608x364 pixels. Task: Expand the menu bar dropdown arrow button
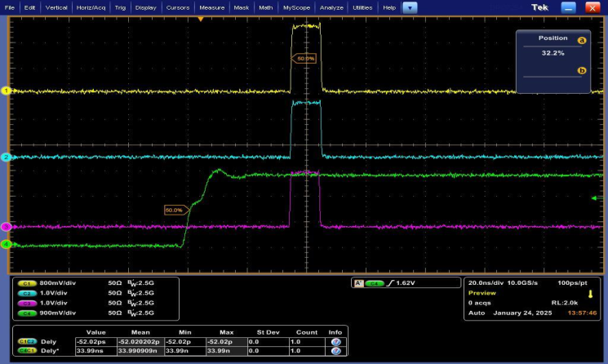click(410, 7)
